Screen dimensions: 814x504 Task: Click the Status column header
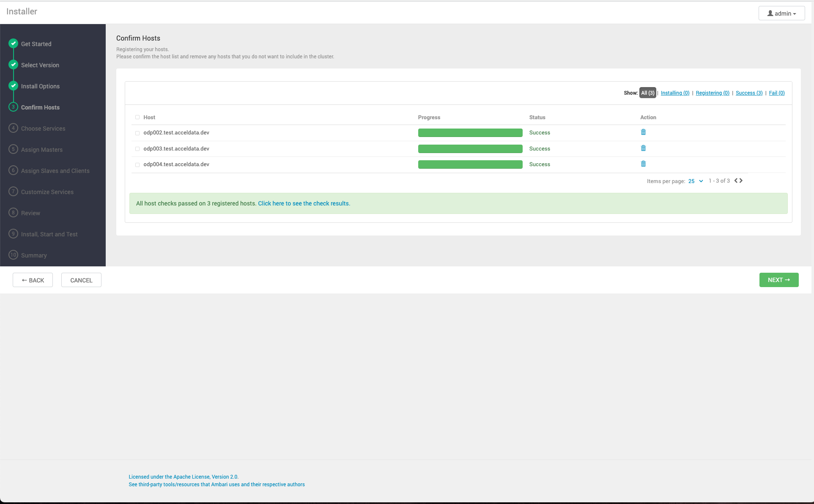tap(537, 117)
